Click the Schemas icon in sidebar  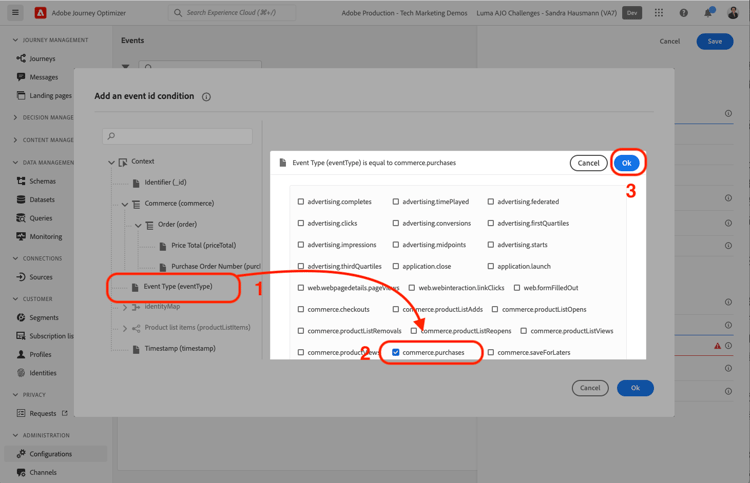21,181
